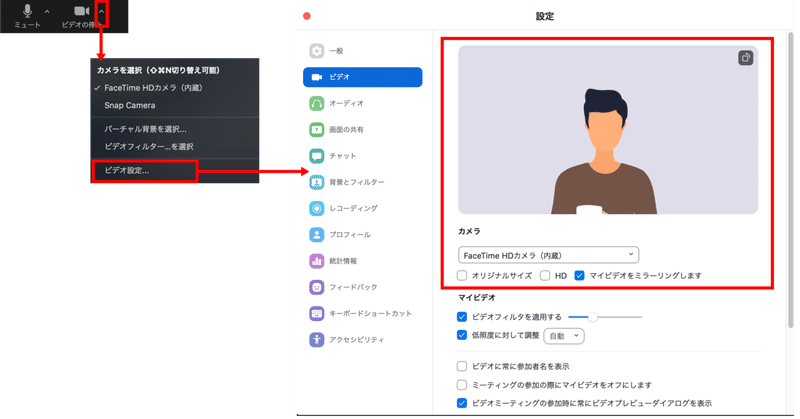Click the カメラ section heading
800x419 pixels.
(x=469, y=231)
